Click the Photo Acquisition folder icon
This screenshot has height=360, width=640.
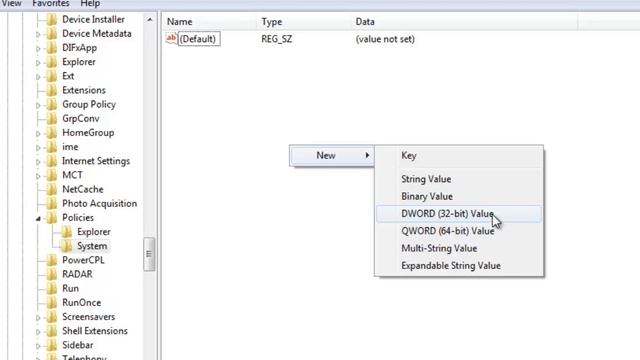pos(52,203)
